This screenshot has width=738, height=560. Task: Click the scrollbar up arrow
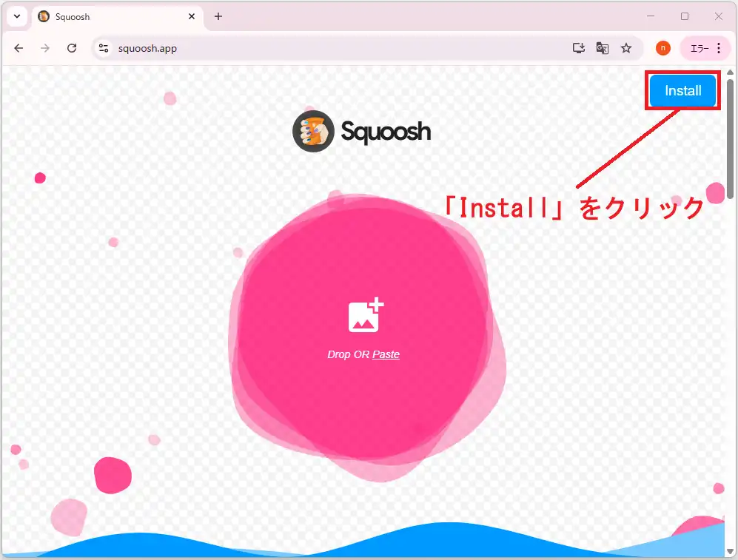click(730, 72)
